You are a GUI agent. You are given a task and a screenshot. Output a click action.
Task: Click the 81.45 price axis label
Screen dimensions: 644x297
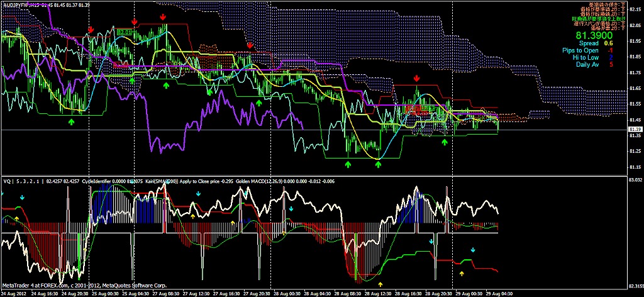(635, 120)
